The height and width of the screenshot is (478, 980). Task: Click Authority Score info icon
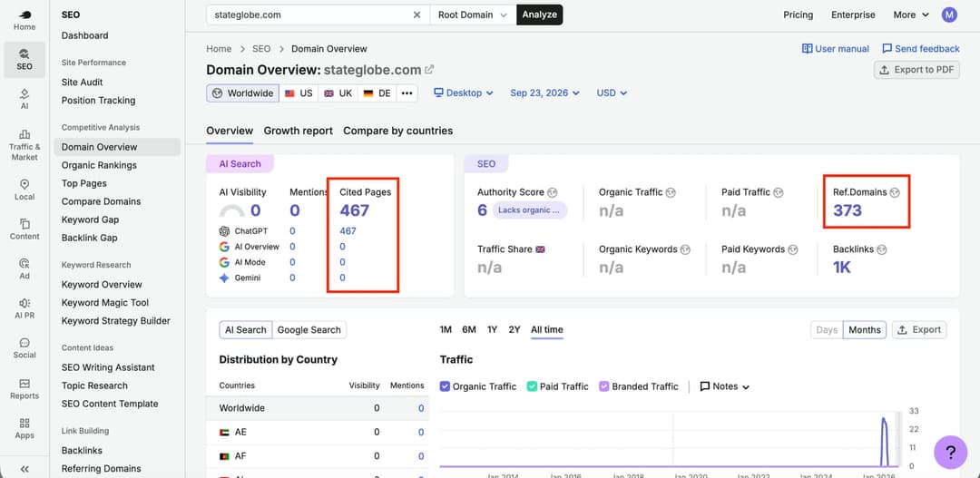pyautogui.click(x=552, y=192)
